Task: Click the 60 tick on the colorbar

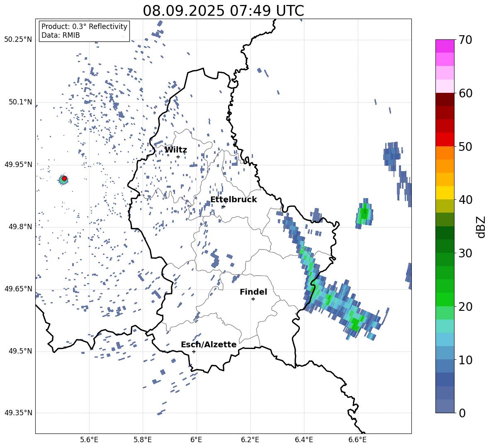Action: [465, 93]
